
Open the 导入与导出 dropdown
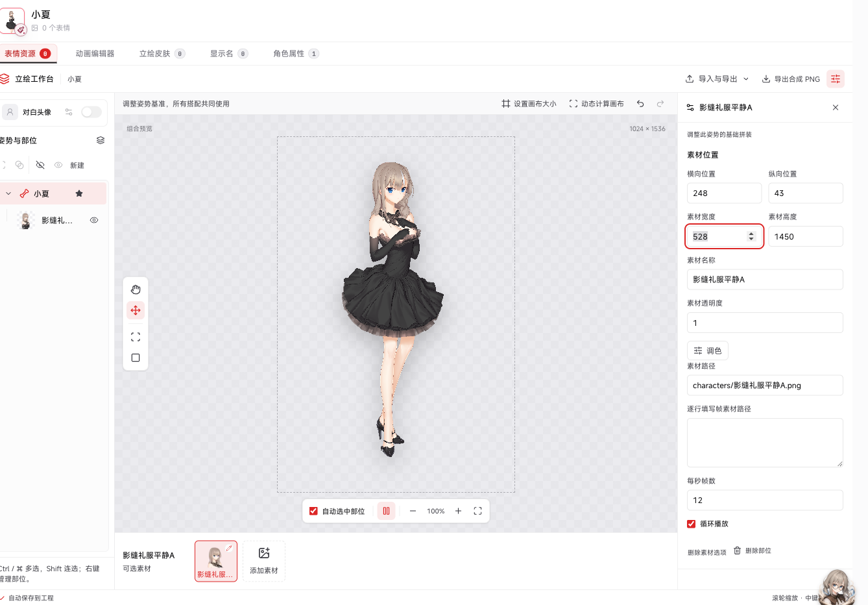click(x=717, y=79)
